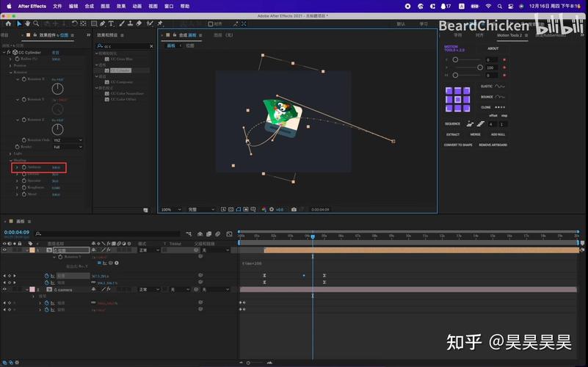
Task: Open blend mode dropdown for layer 1
Action: (x=149, y=250)
